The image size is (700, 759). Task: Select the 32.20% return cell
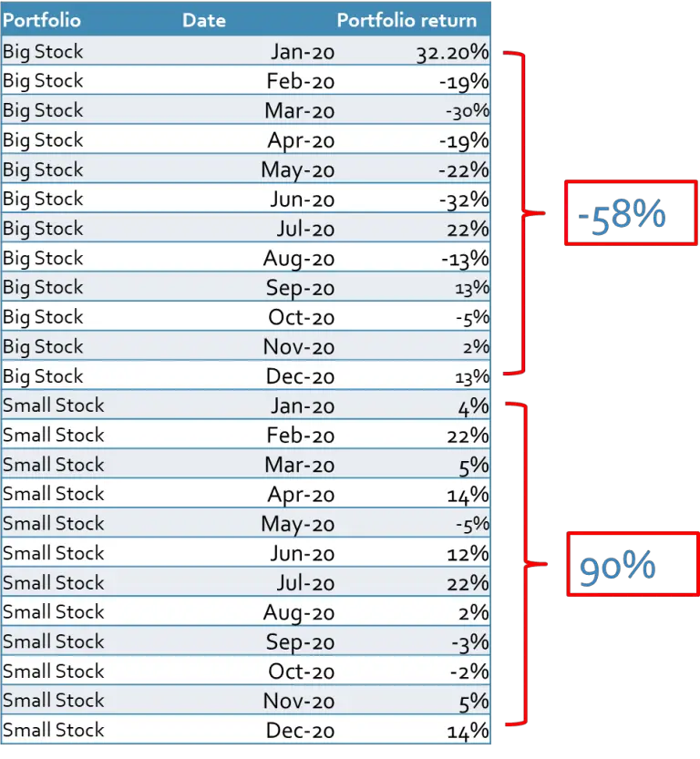click(452, 52)
